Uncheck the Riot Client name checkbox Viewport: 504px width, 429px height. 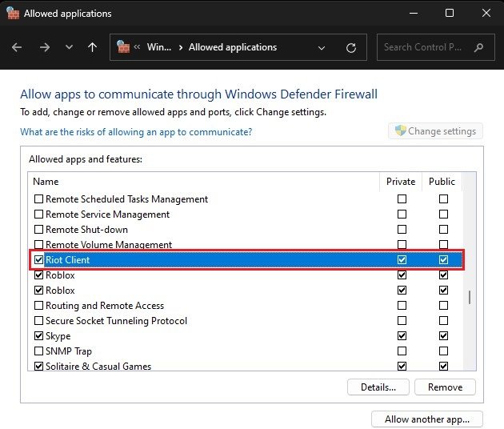pyautogui.click(x=39, y=260)
